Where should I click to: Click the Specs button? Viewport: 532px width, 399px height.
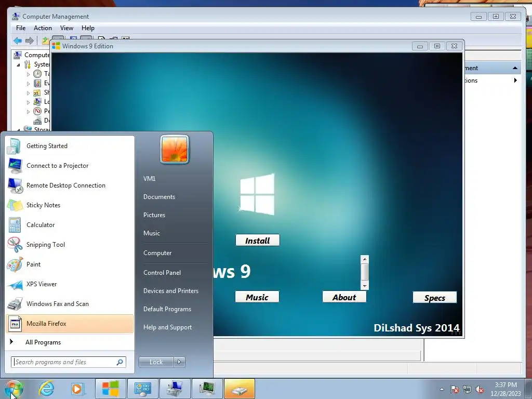(x=435, y=298)
